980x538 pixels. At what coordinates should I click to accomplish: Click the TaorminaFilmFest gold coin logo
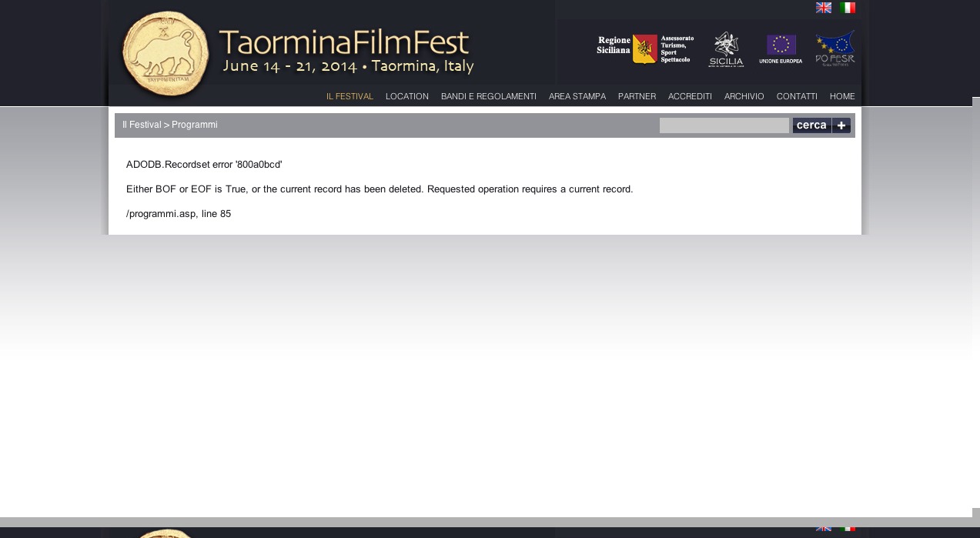(x=165, y=53)
